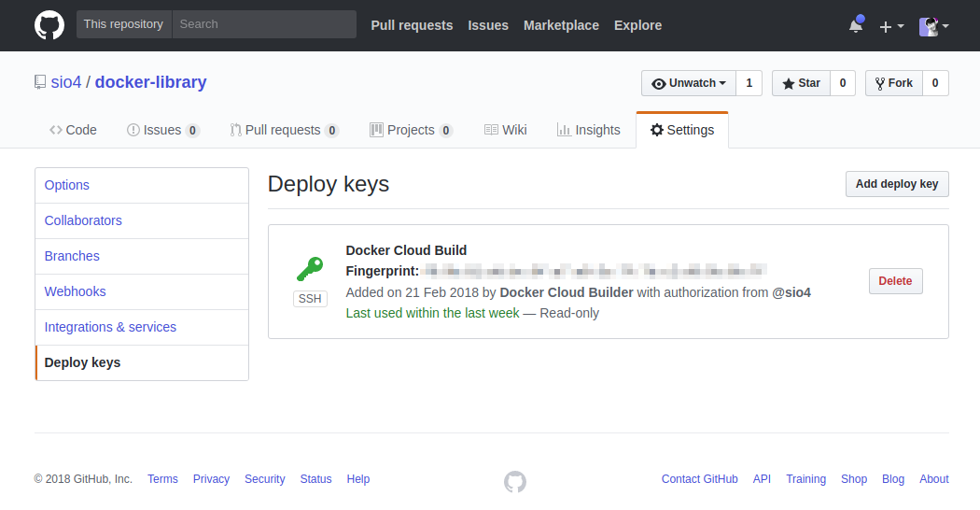
Task: Switch to the Code tab
Action: [73, 130]
